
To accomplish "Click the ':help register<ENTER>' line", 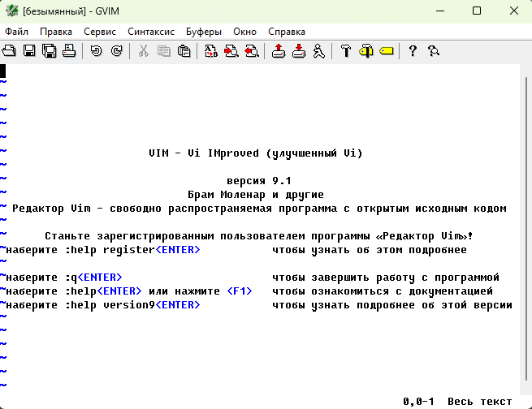I will [x=132, y=250].
